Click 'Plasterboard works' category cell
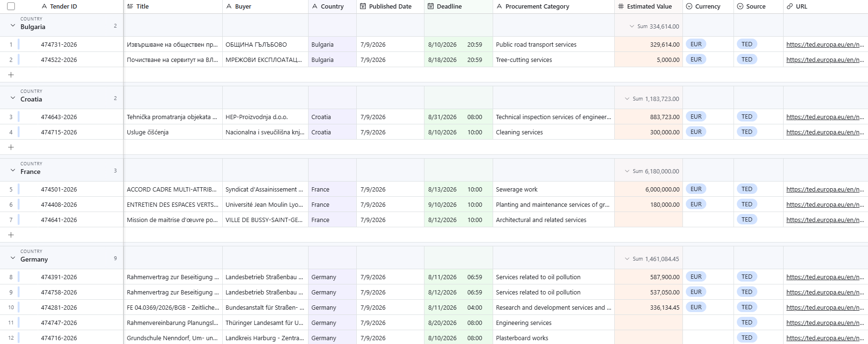 [x=554, y=338]
